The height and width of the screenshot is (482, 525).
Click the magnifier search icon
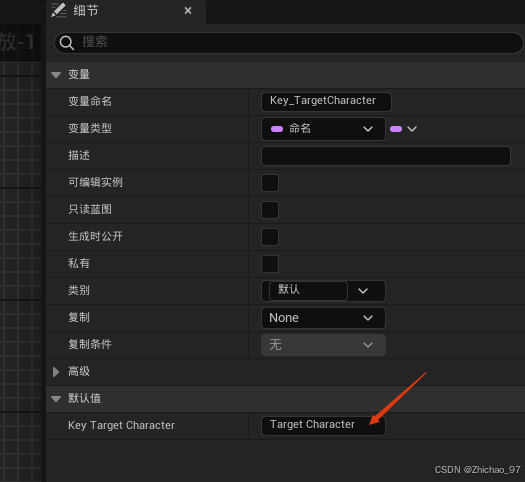66,43
